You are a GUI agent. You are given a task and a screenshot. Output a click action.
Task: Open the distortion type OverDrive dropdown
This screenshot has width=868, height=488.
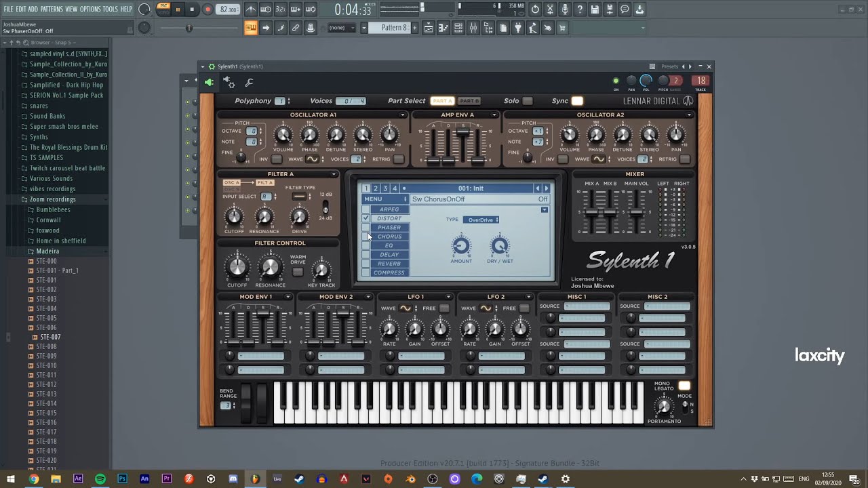pyautogui.click(x=481, y=220)
